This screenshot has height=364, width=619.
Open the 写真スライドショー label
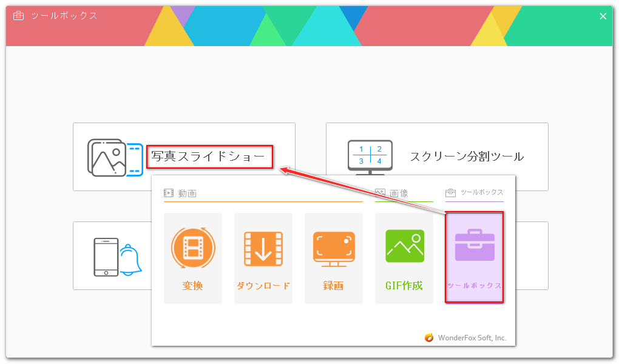208,157
